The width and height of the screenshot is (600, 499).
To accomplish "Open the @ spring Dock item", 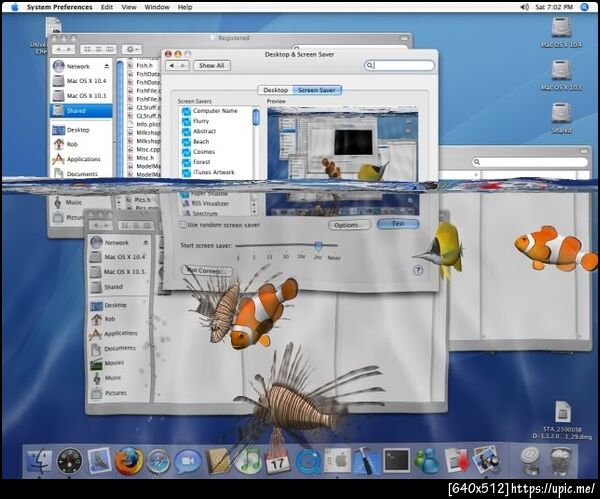I will tap(530, 460).
